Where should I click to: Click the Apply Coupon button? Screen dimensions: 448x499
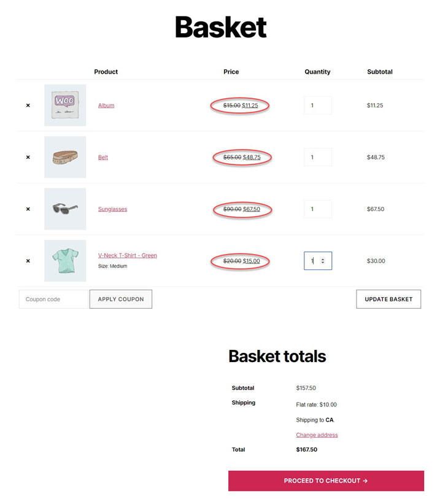(121, 299)
